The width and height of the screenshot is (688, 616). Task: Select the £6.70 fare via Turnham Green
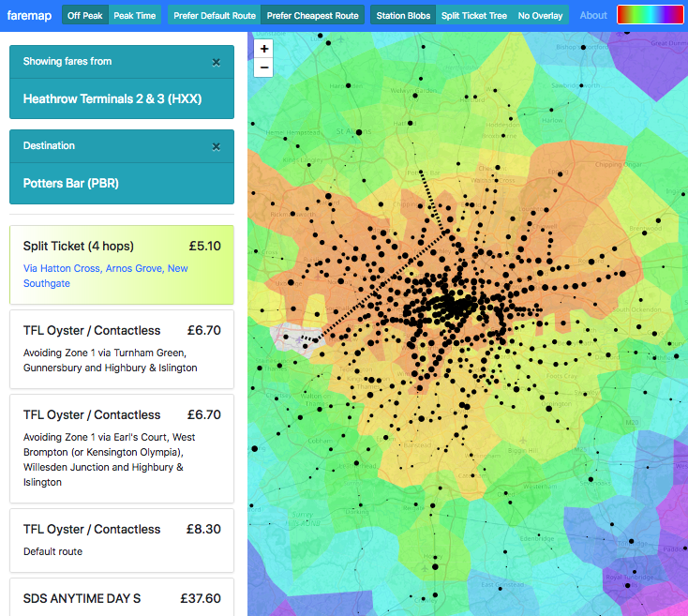tap(122, 349)
